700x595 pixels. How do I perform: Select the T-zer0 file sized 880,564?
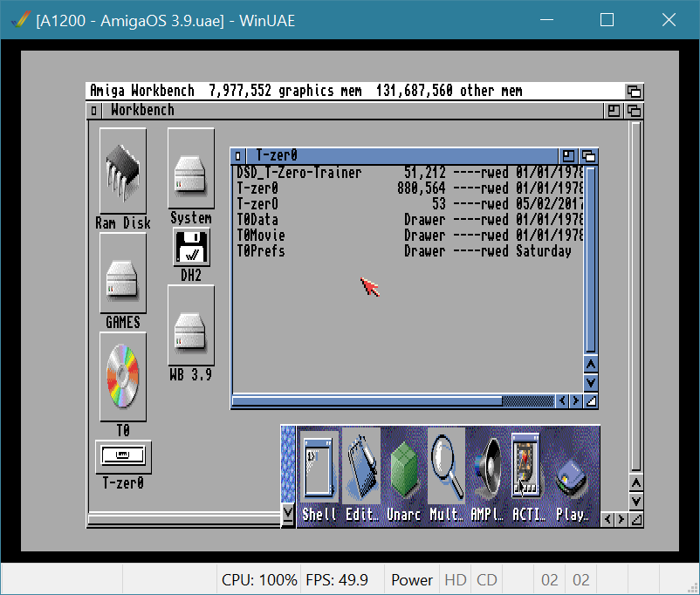point(257,188)
